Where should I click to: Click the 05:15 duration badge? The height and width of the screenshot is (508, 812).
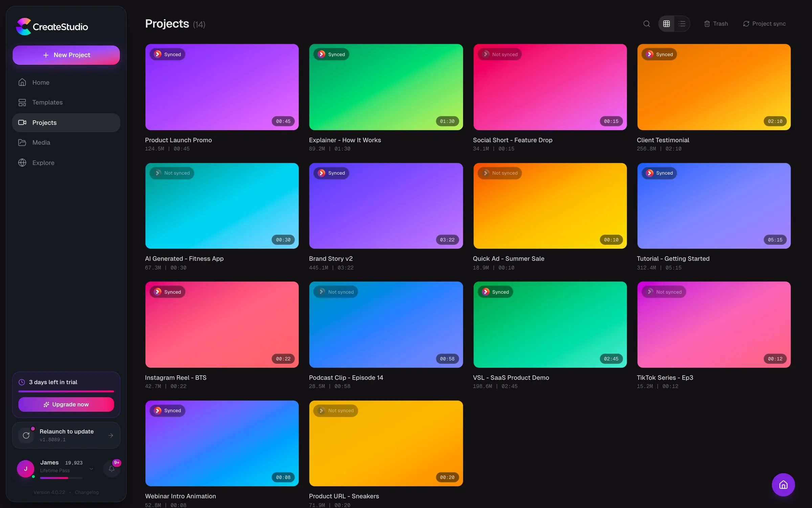pyautogui.click(x=775, y=240)
